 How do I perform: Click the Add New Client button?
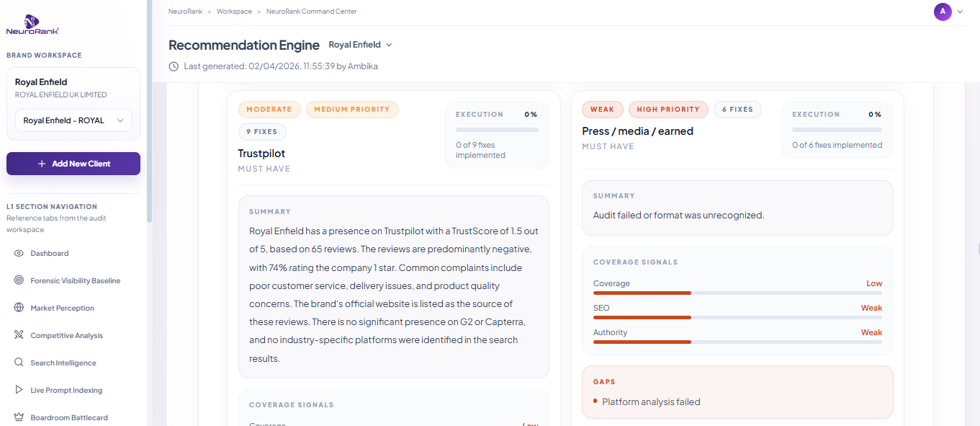[73, 164]
